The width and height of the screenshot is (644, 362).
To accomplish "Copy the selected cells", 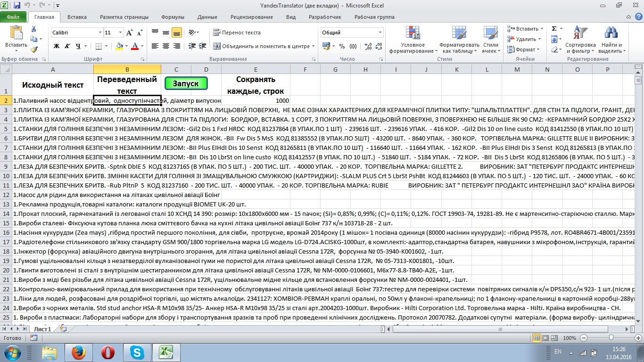I will (34, 40).
